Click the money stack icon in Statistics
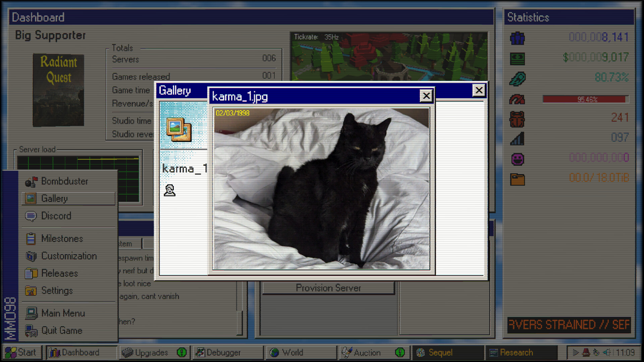The image size is (644, 362). [517, 58]
